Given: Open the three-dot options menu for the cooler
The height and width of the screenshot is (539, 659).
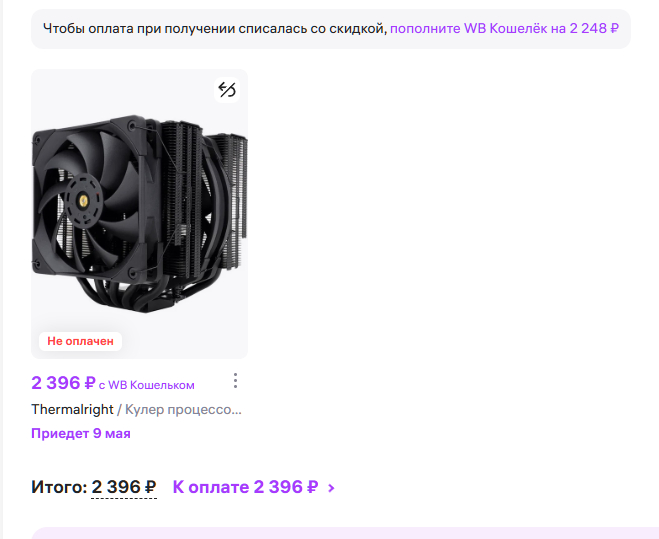Looking at the screenshot, I should (235, 380).
